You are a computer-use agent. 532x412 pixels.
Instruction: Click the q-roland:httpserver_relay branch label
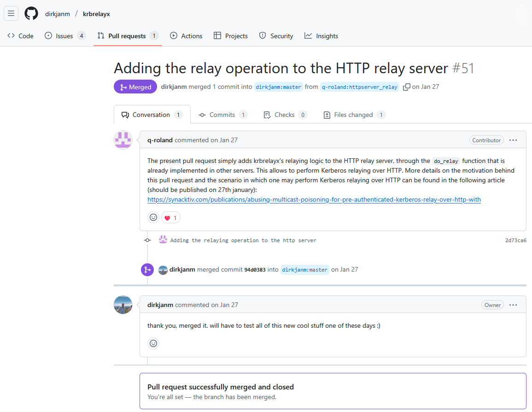coord(359,87)
